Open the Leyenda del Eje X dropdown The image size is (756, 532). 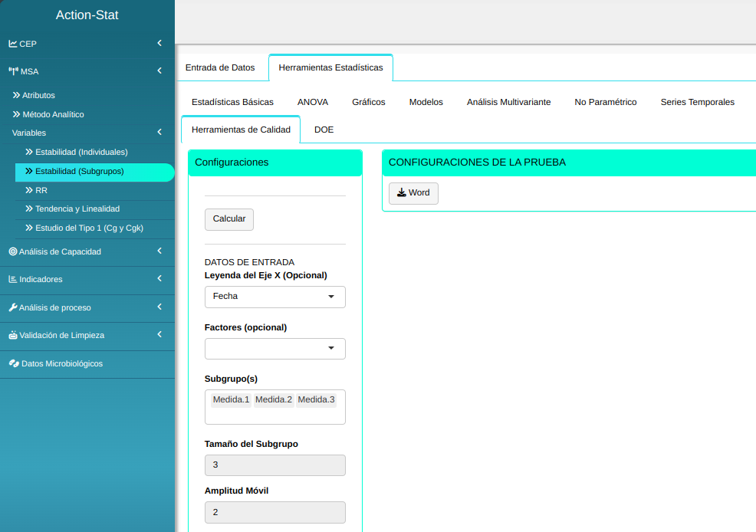(x=274, y=297)
